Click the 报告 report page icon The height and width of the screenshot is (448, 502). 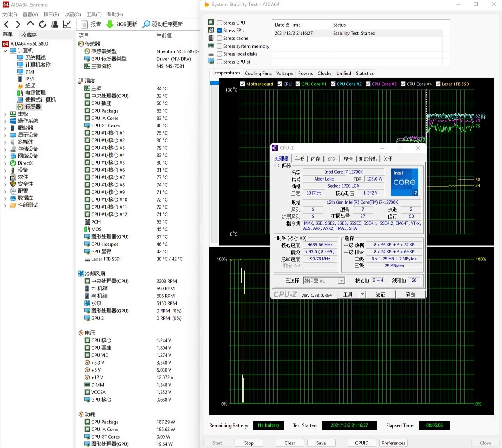[84, 24]
